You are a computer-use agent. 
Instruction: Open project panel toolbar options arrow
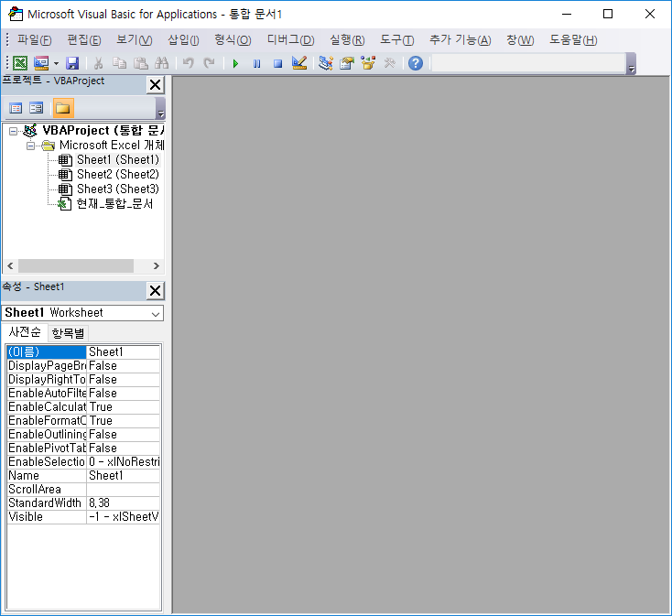pyautogui.click(x=161, y=108)
